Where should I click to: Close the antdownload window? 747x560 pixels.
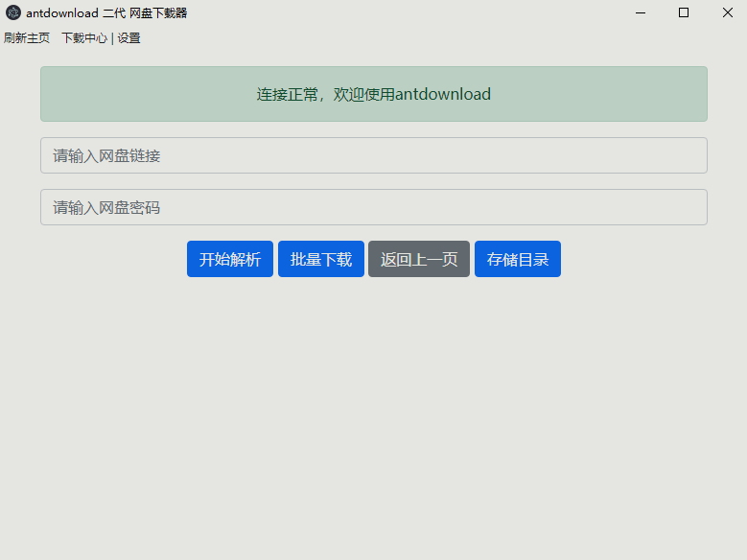[727, 12]
